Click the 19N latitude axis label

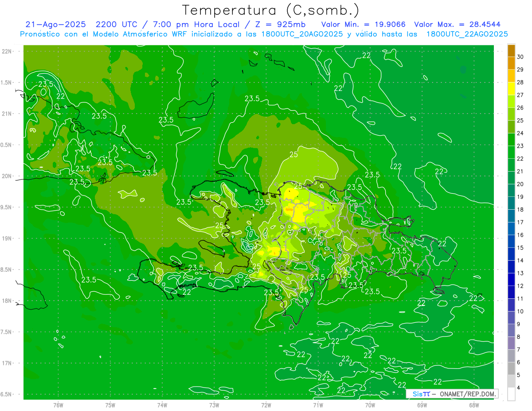(x=7, y=239)
